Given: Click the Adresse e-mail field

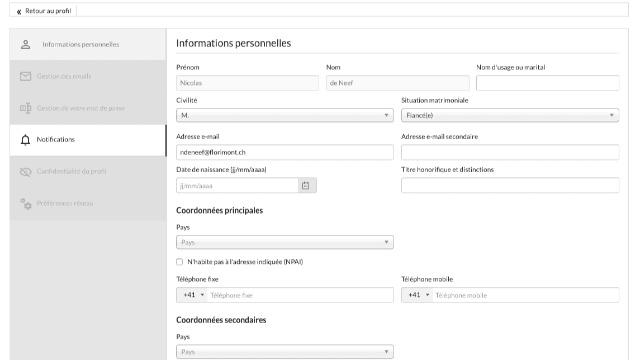Looking at the screenshot, I should (x=285, y=152).
